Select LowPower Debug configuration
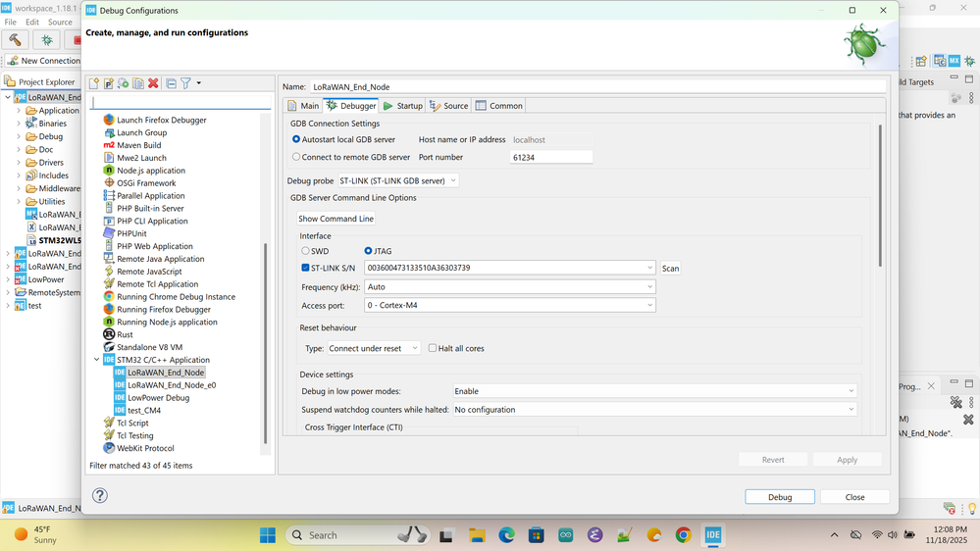This screenshot has width=980, height=551. point(152,397)
